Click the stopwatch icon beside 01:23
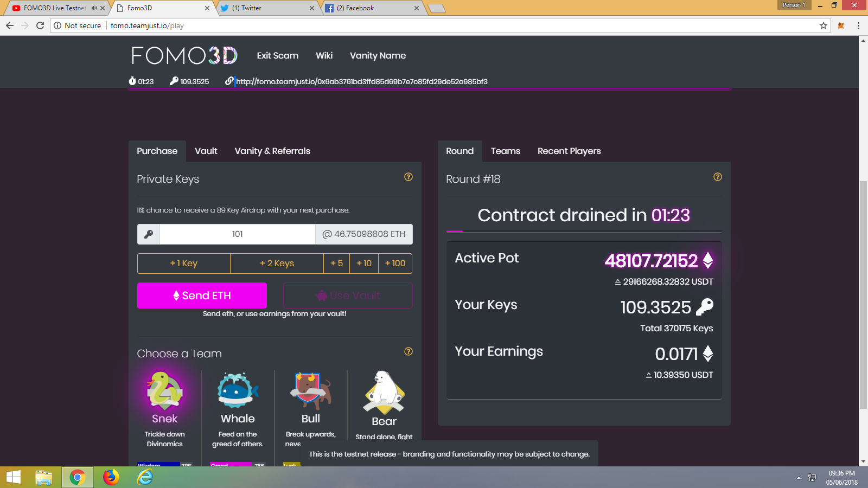The width and height of the screenshot is (868, 488). 132,81
